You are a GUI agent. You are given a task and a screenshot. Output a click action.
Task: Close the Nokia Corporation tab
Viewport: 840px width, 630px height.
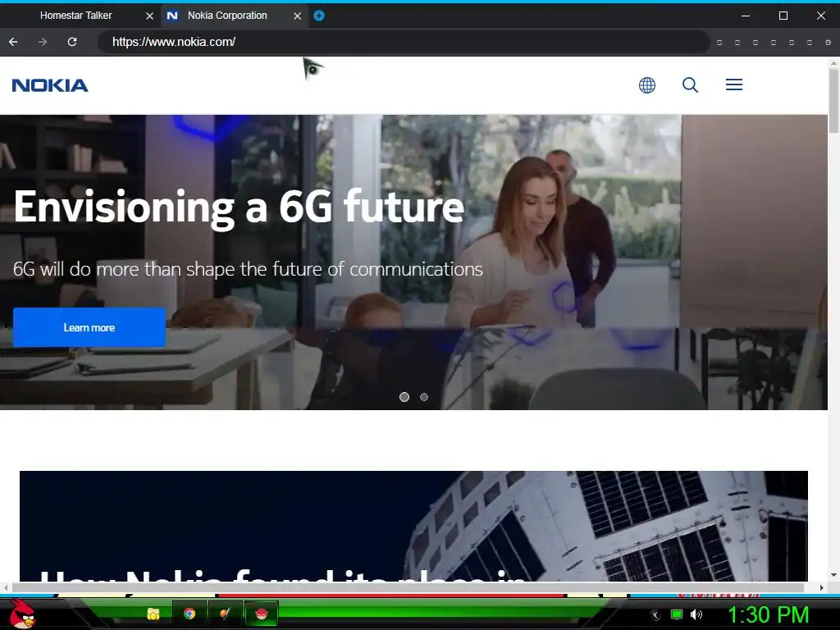click(x=297, y=16)
